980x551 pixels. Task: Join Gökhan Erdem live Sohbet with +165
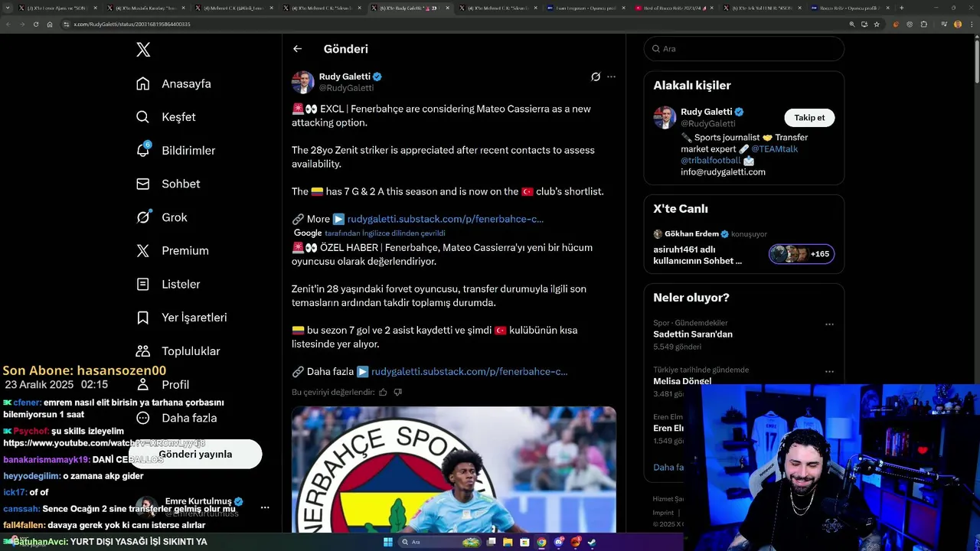point(802,254)
